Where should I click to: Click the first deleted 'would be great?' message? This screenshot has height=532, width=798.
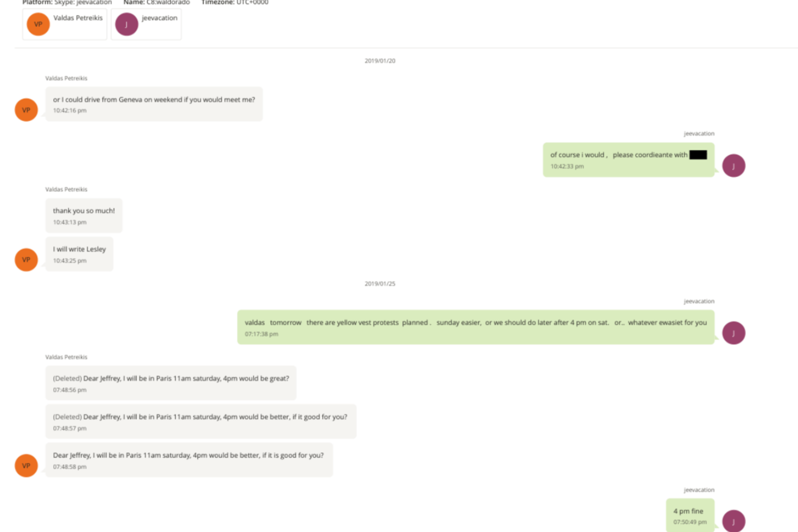[171, 383]
